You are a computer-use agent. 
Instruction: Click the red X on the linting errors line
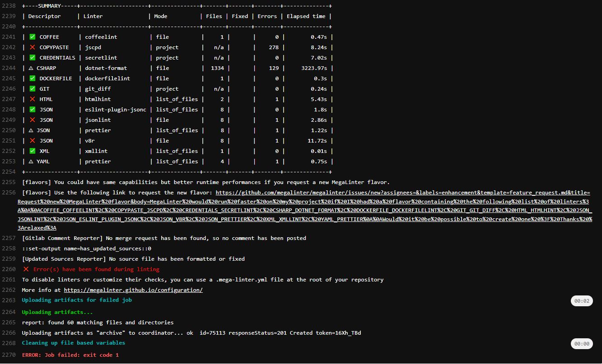26,269
